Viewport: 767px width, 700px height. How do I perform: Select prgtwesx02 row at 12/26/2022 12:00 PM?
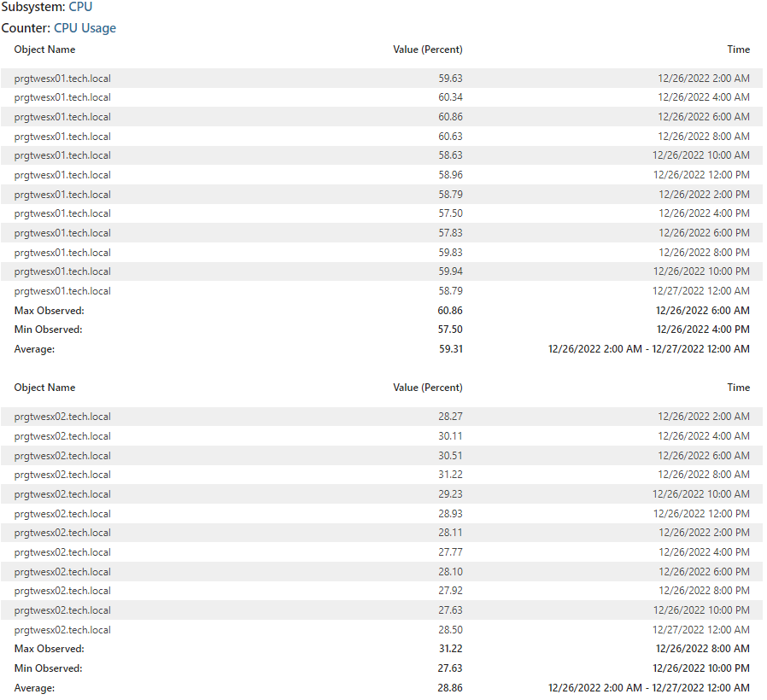(x=382, y=514)
